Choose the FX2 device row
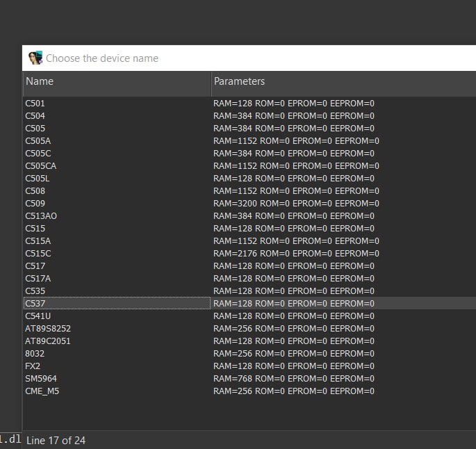 coord(33,366)
